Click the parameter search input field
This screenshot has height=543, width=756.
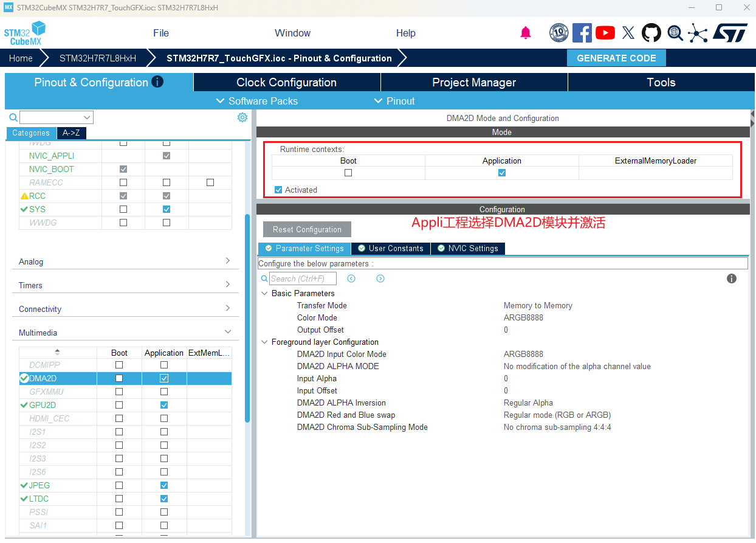303,278
